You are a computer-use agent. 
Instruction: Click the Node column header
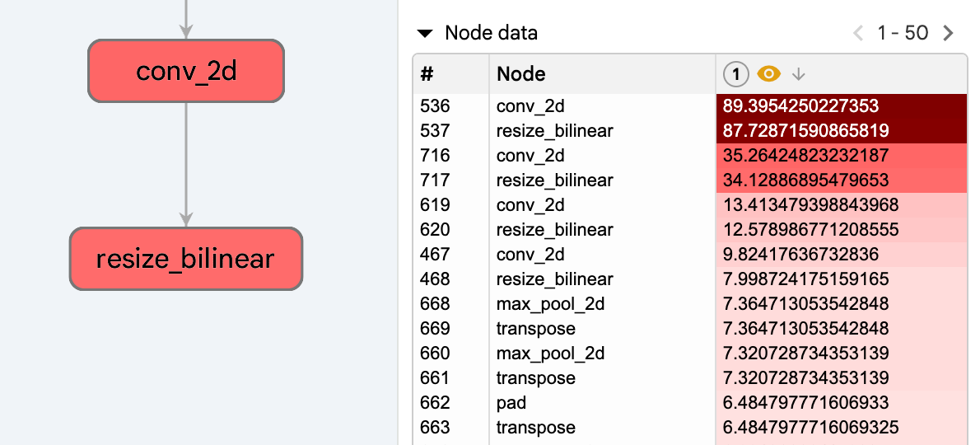(x=520, y=74)
